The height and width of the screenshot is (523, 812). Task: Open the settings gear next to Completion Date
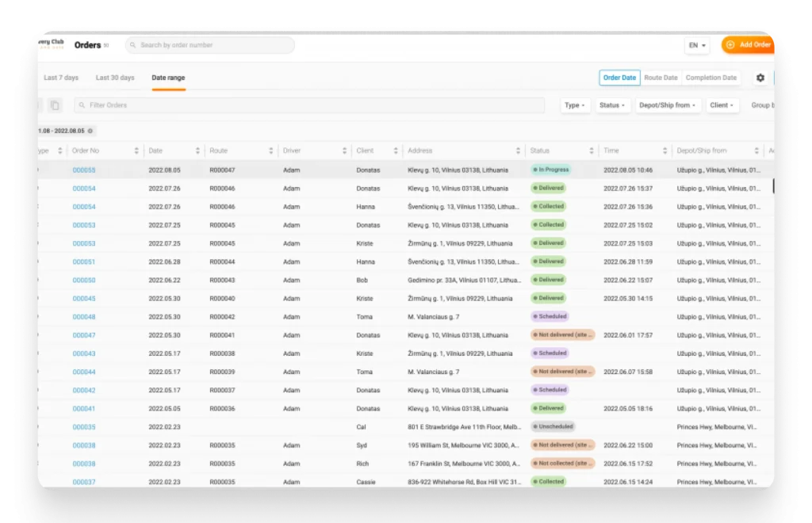tap(760, 78)
